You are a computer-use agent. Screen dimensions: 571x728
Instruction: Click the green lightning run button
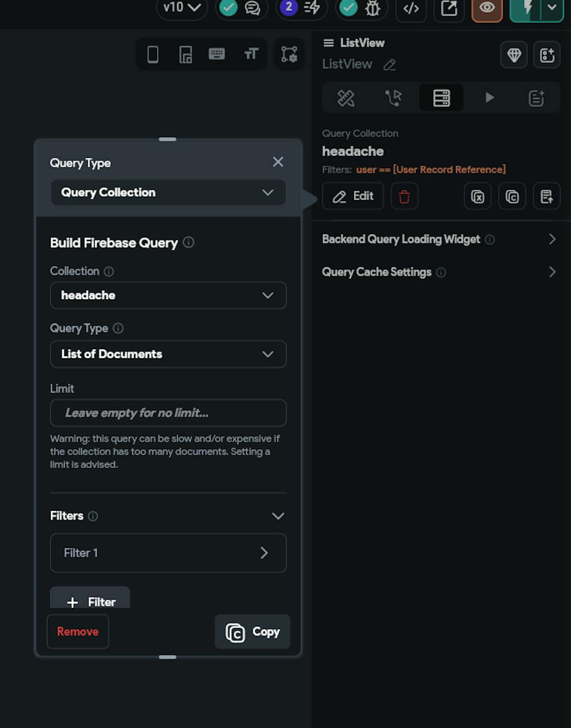pos(525,8)
